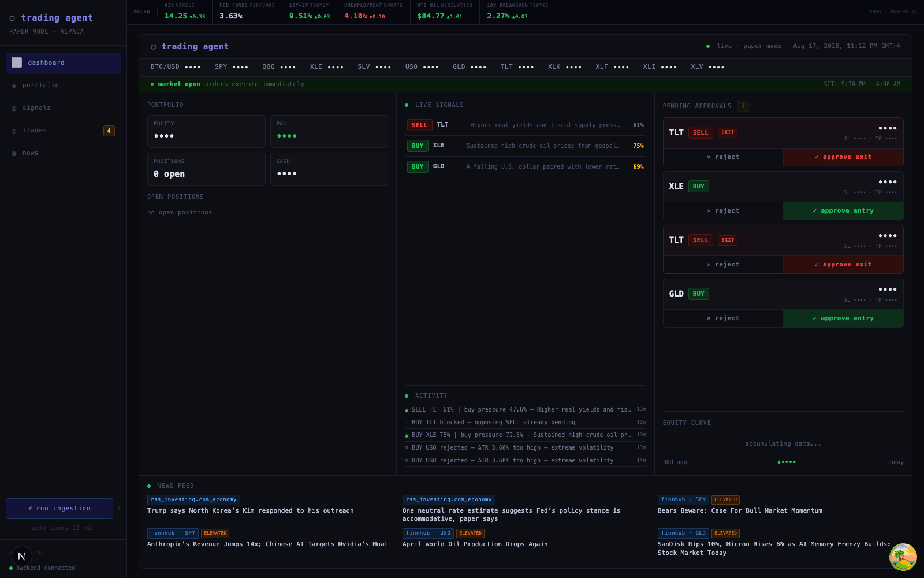Click the Cash card
The height and width of the screenshot is (578, 924).
[x=329, y=169]
